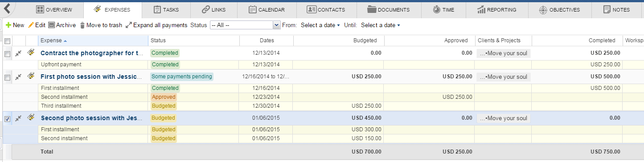
Task: Click the date 12/30/2014
Action: [267, 106]
